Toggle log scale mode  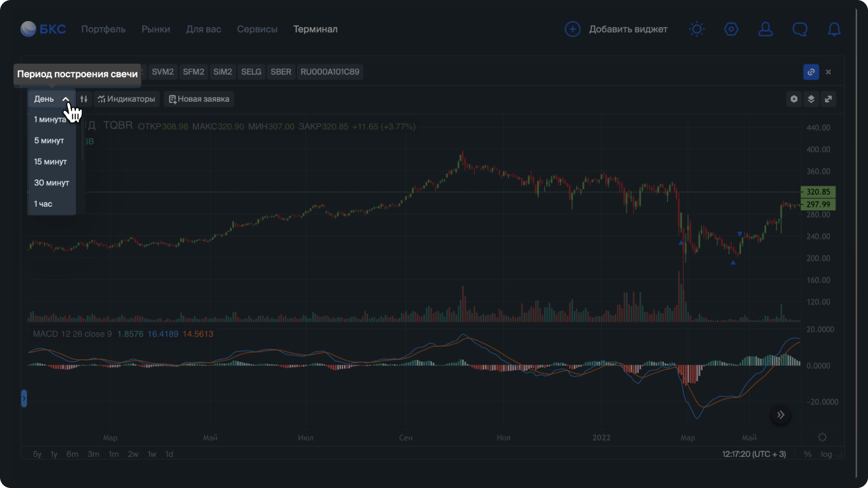(826, 454)
